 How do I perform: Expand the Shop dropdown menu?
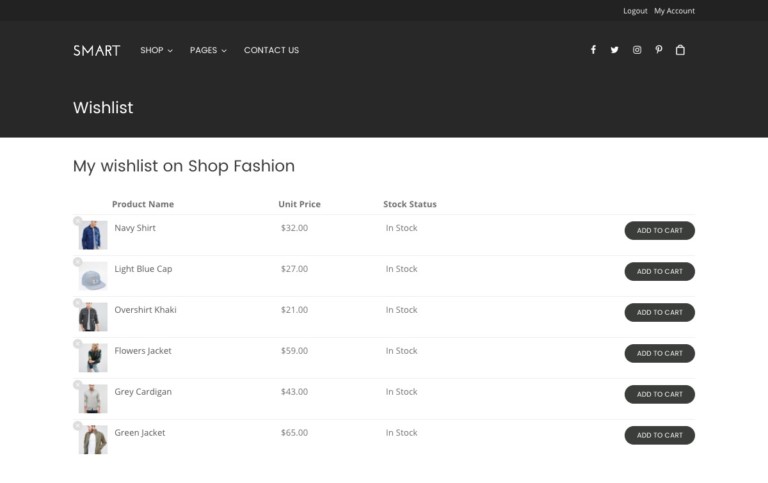156,50
